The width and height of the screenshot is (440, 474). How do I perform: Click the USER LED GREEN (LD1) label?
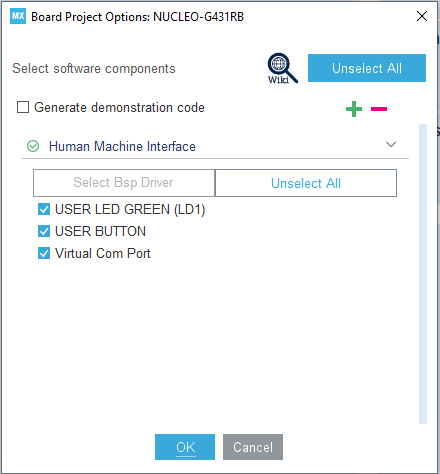click(130, 209)
